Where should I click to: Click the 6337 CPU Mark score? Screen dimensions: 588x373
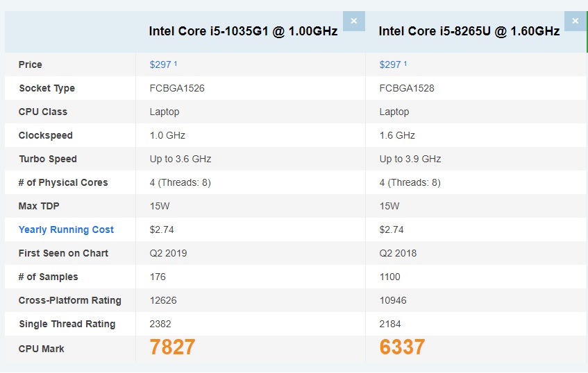click(402, 347)
